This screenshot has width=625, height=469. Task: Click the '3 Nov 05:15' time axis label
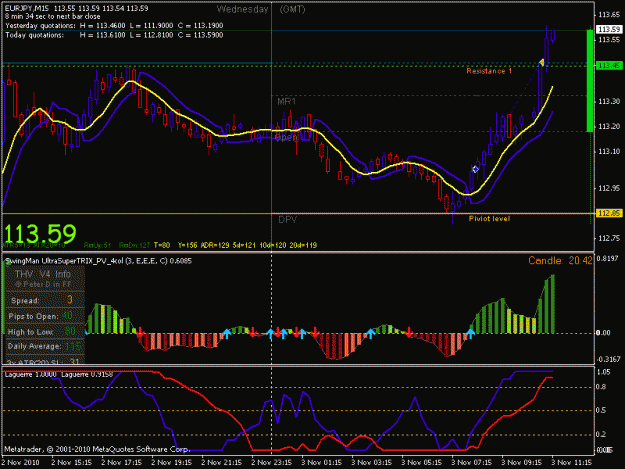[x=421, y=462]
